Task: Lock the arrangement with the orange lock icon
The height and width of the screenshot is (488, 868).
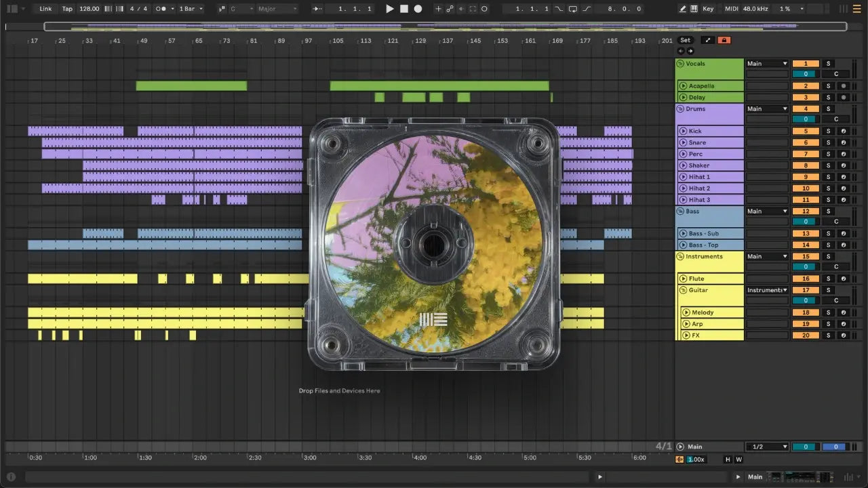Action: (724, 40)
